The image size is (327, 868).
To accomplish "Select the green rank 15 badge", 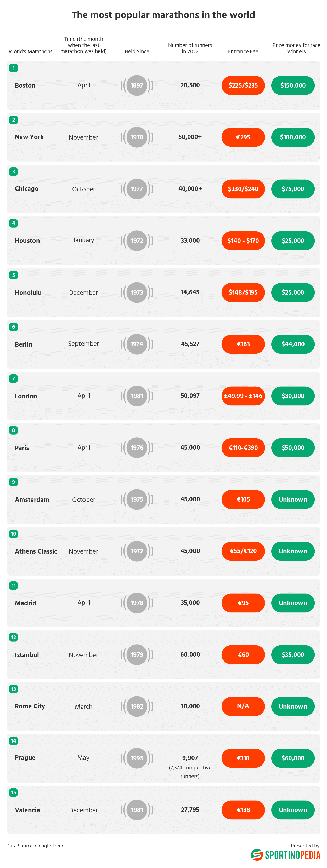I will tap(14, 792).
